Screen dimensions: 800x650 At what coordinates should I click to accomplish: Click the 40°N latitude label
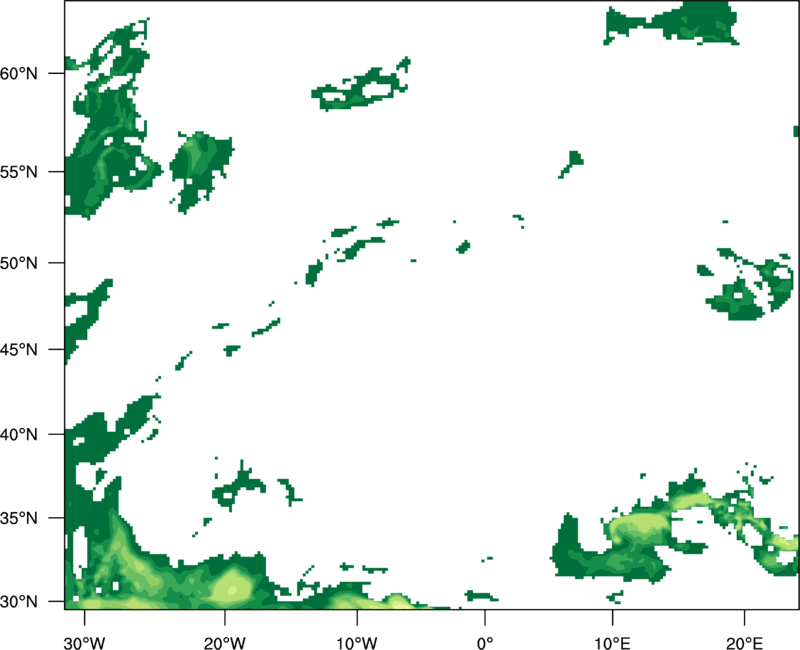[19, 435]
